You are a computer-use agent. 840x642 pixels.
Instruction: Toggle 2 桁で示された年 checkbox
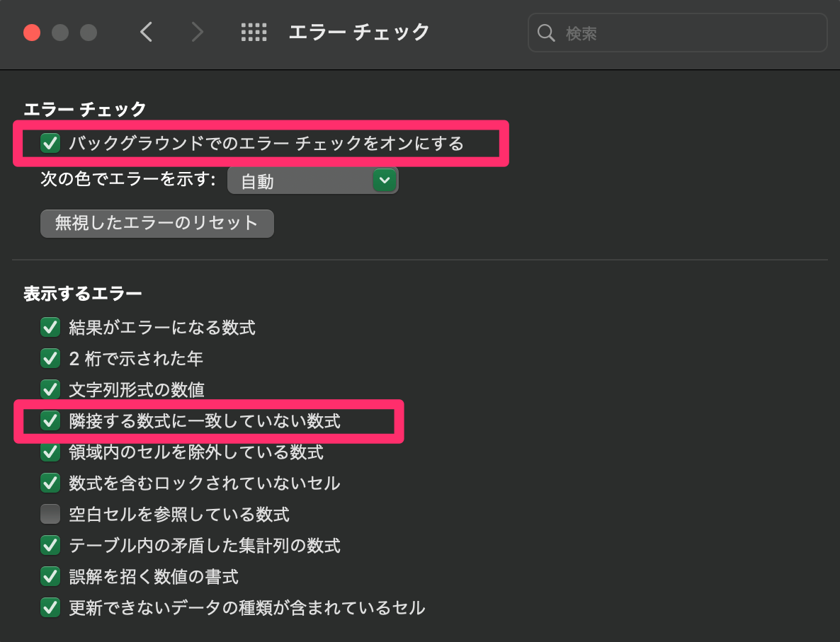(x=50, y=358)
